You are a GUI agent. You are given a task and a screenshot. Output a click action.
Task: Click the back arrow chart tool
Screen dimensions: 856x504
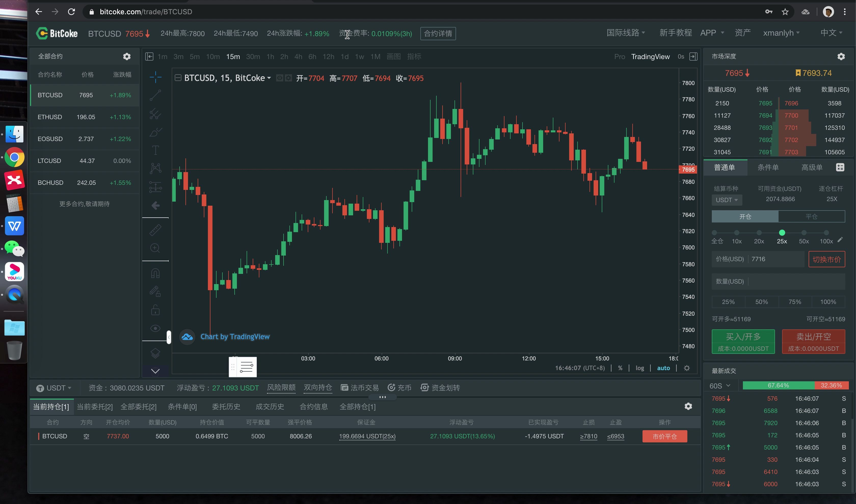pos(155,205)
